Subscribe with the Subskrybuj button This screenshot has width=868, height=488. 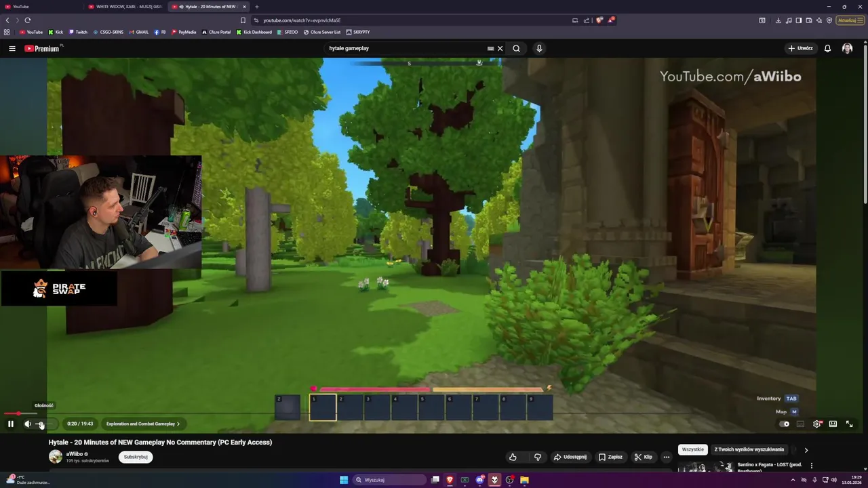(136, 457)
